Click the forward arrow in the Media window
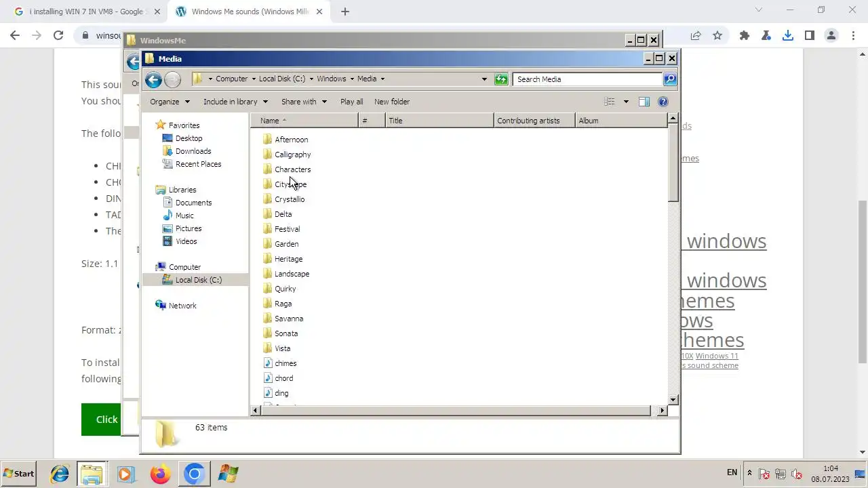868x488 pixels. click(172, 80)
